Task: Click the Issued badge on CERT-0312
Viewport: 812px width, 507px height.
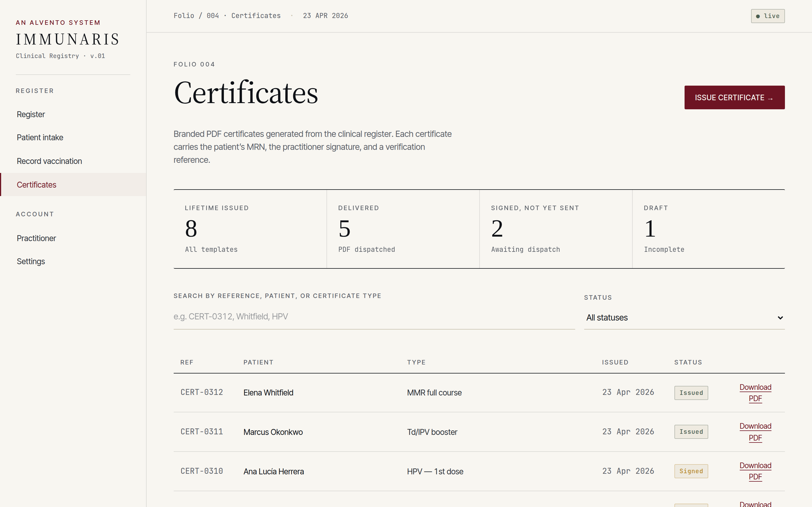Action: tap(691, 393)
